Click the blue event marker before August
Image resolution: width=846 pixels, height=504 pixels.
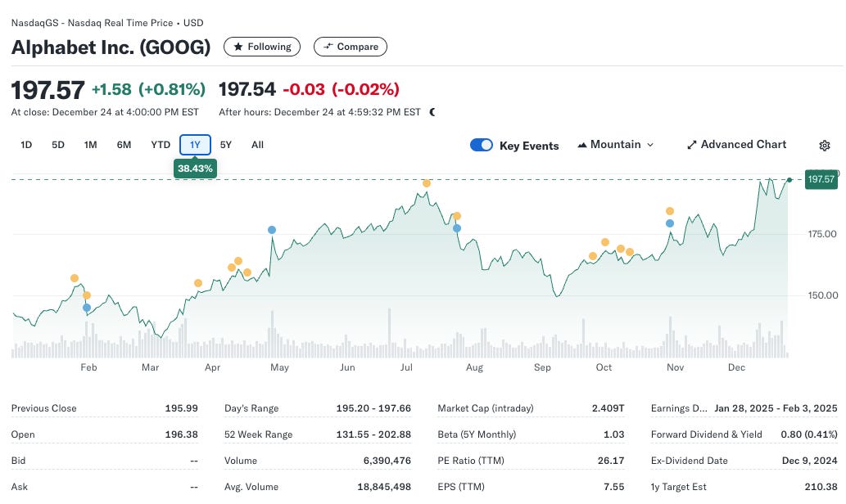[x=457, y=228]
